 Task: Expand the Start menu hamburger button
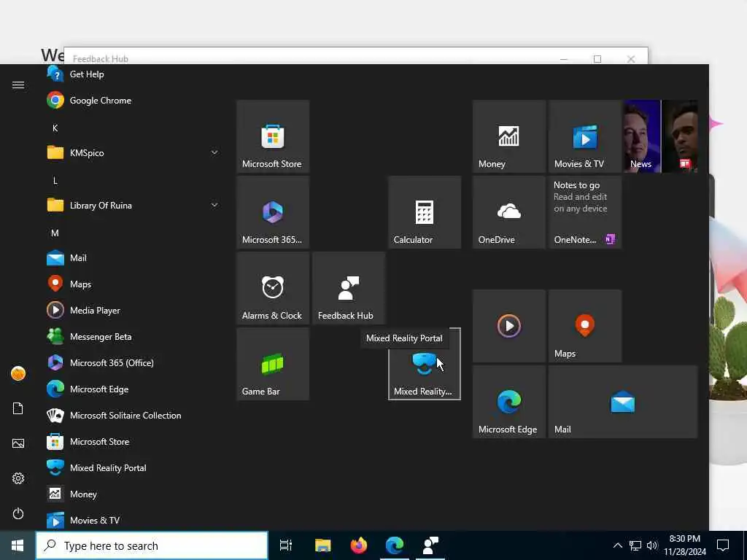pos(18,85)
